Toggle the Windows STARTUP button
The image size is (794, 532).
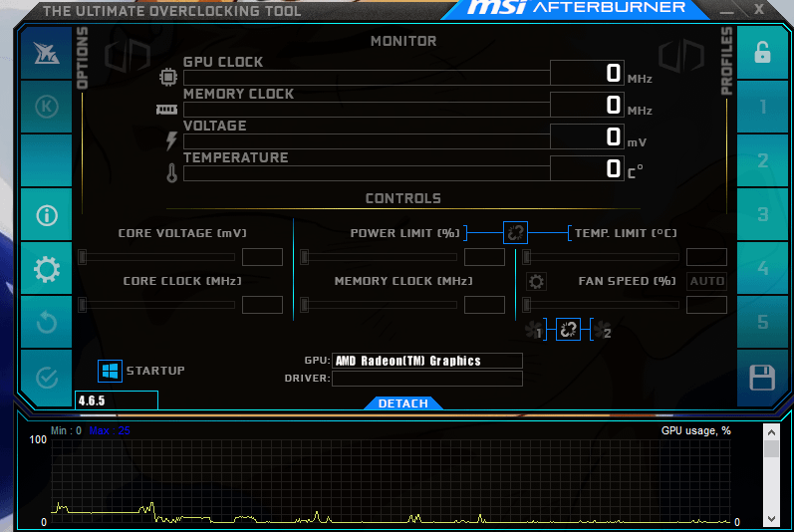click(x=110, y=371)
